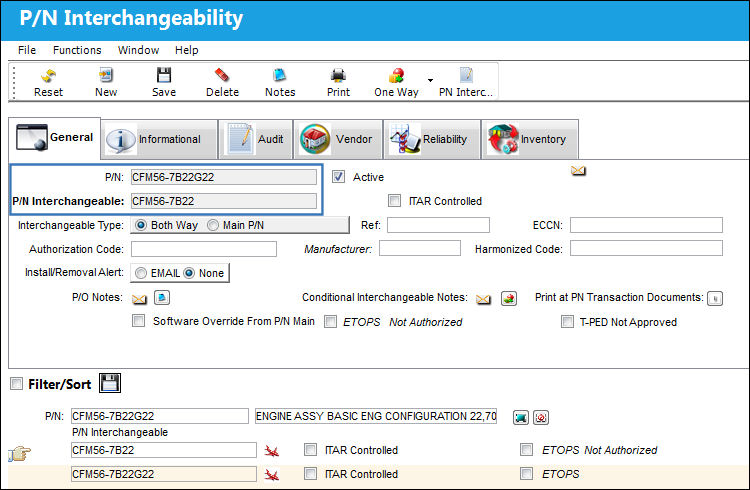Click the monitor icon beside description
Viewport: 750px width, 490px height.
click(x=521, y=417)
